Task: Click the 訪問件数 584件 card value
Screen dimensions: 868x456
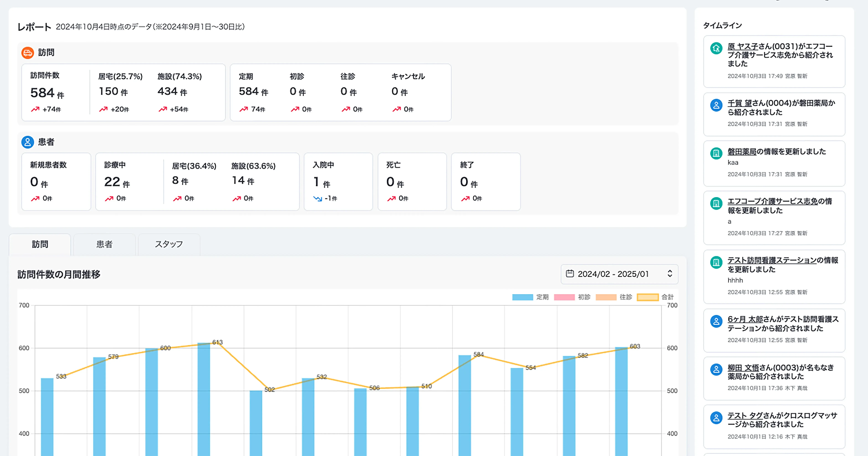Action: [47, 93]
